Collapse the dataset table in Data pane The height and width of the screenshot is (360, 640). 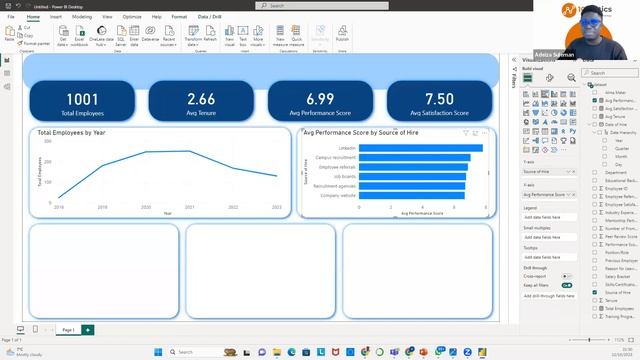[584, 84]
